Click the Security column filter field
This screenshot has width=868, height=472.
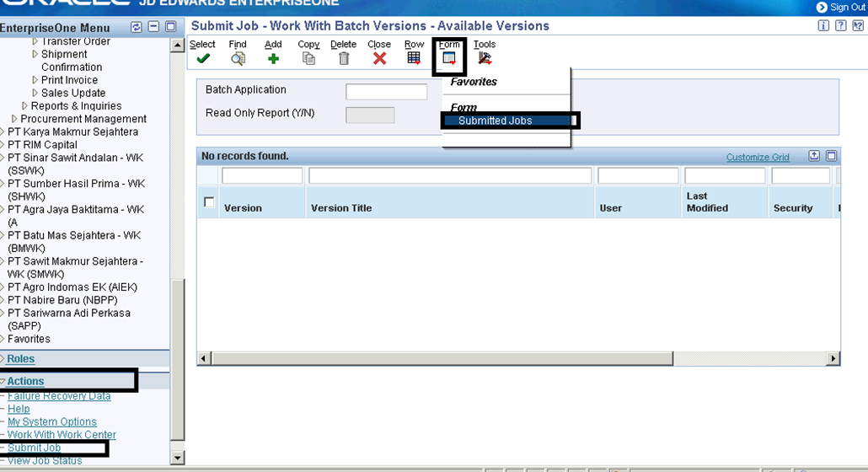pos(801,175)
